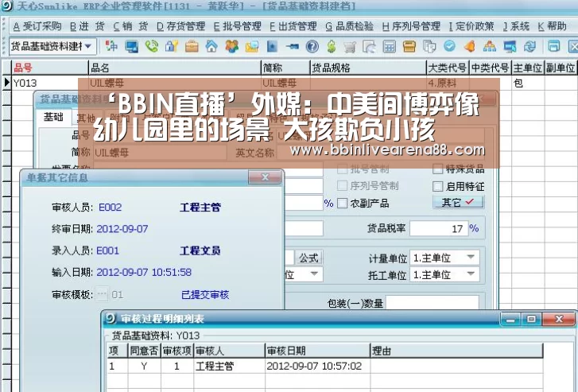Screen dimensions: 578x392
Task: Click the shopping cart icon
Action: [x=350, y=46]
